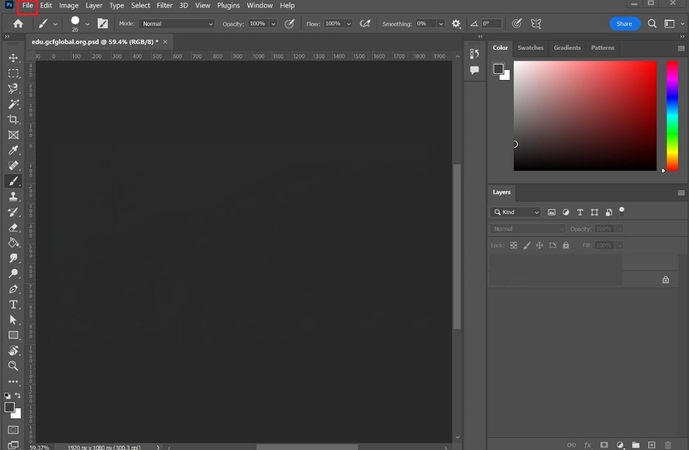Open the File menu
Screen dimensions: 689x450
tap(28, 6)
